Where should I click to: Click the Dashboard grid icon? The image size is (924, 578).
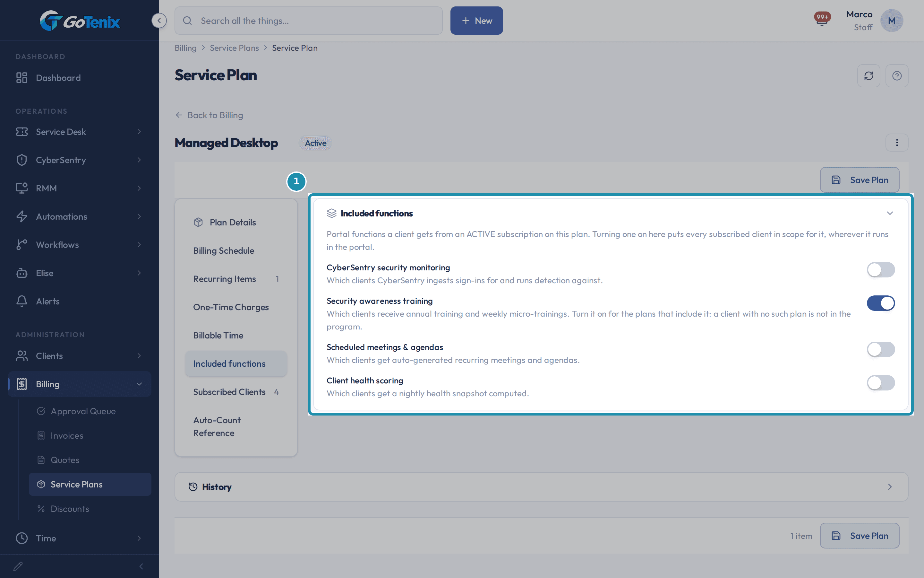[22, 78]
